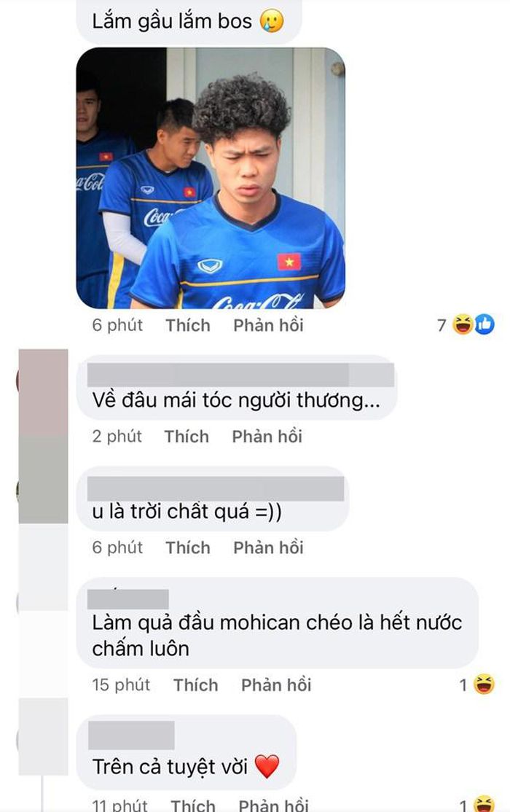Reply to the 'Về đâu mái tóc người thương' comment

coord(267,437)
